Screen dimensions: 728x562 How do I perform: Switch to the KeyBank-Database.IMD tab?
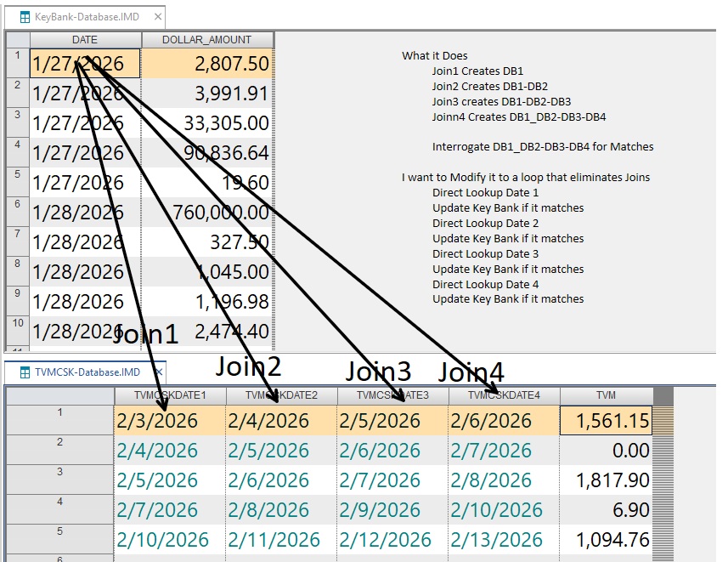(85, 16)
